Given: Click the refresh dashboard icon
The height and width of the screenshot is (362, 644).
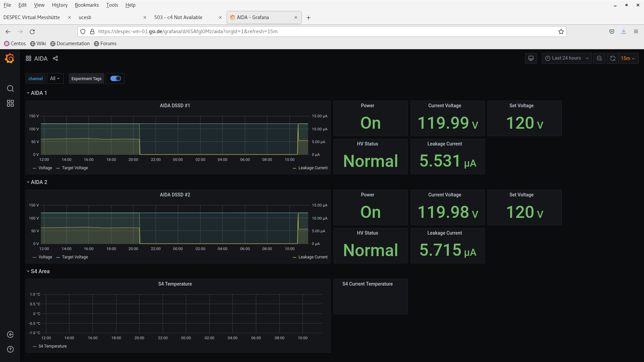Looking at the screenshot, I should pos(612,58).
